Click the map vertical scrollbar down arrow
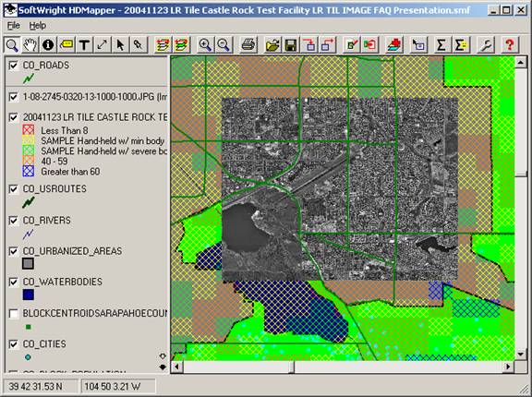 [521, 355]
